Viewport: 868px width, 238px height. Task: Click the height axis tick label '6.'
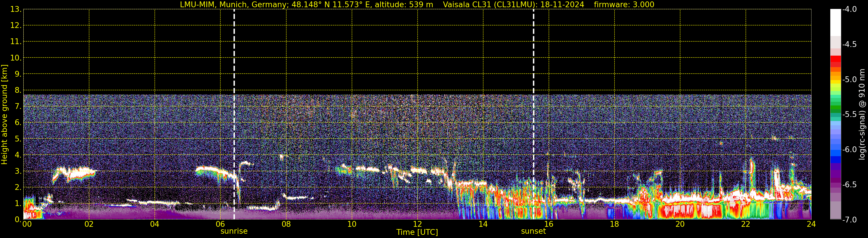[18, 123]
